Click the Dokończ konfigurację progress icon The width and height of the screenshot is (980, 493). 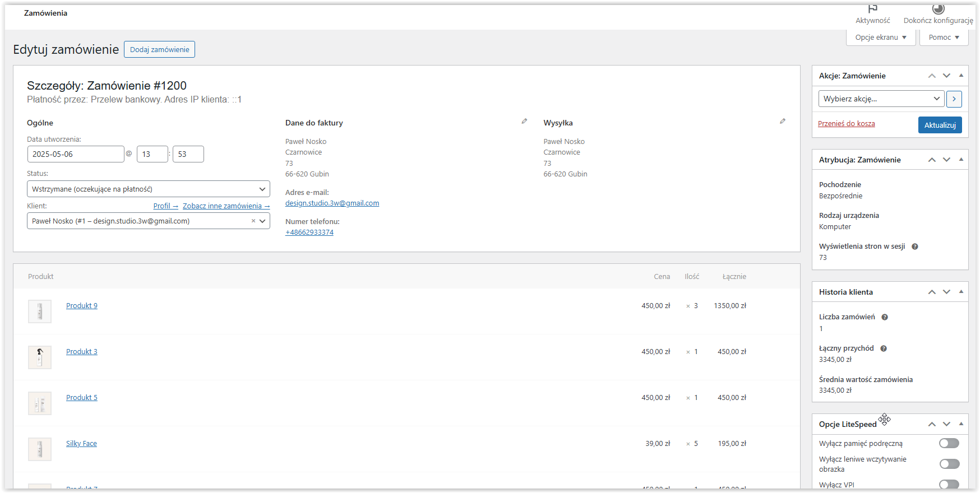[x=938, y=9]
